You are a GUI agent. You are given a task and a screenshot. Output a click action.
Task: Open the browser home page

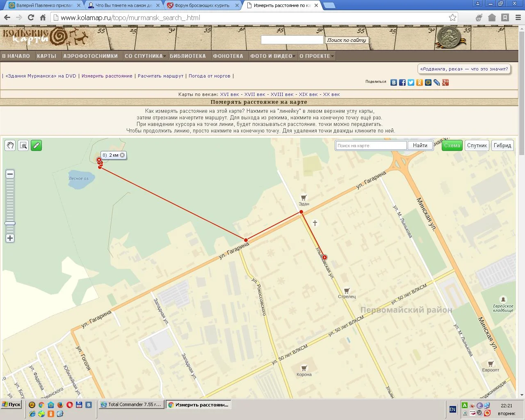pyautogui.click(x=43, y=17)
